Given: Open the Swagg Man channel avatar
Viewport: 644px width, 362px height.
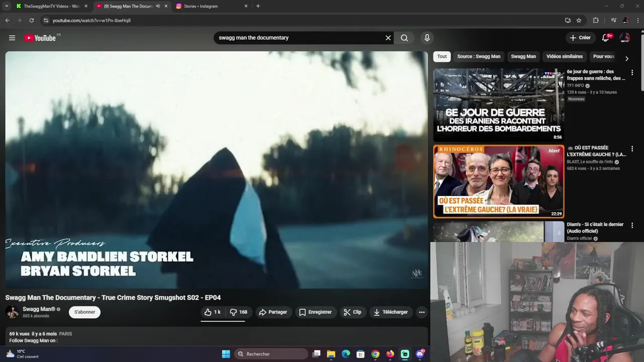Looking at the screenshot, I should pyautogui.click(x=12, y=312).
